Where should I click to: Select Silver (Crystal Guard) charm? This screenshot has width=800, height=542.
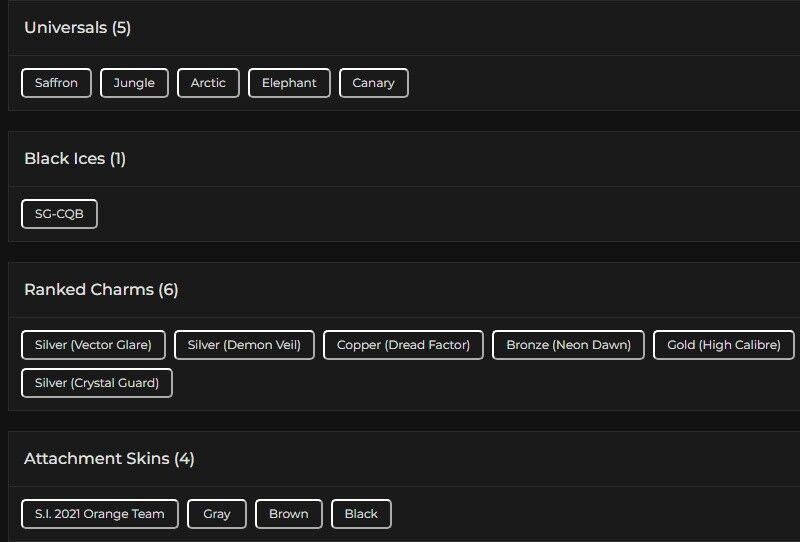[x=97, y=383]
